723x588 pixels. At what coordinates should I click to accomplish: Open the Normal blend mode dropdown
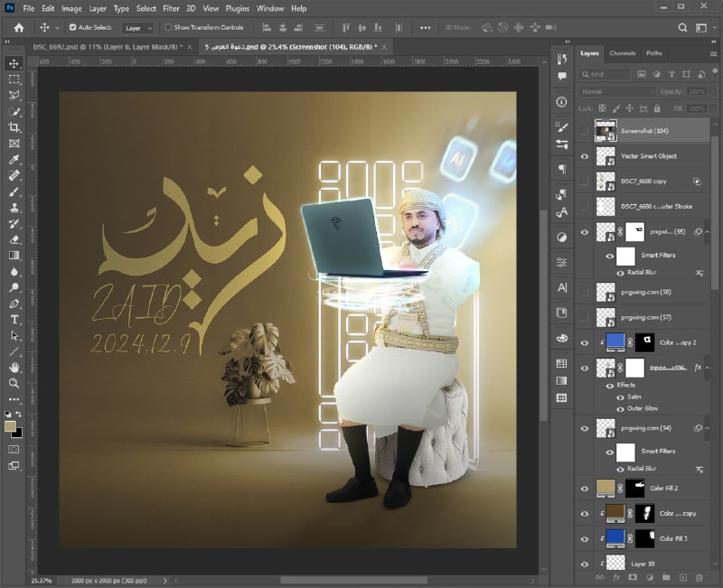point(616,92)
